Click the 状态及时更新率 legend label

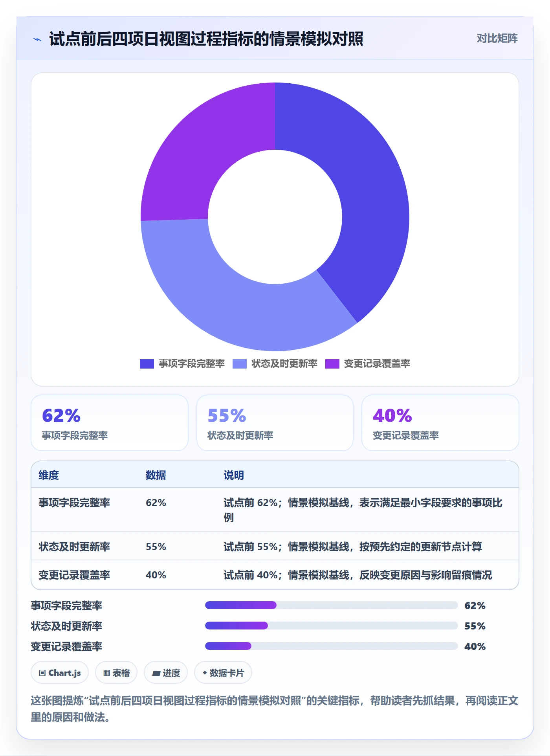(x=284, y=364)
